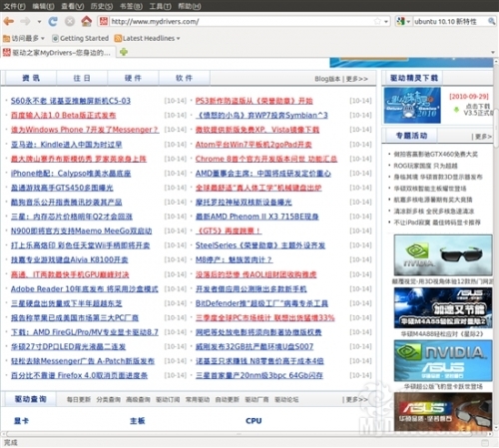This screenshot has width=499, height=448.
Task: Open the Firefox 4.0 progress bar article
Action: [79, 375]
